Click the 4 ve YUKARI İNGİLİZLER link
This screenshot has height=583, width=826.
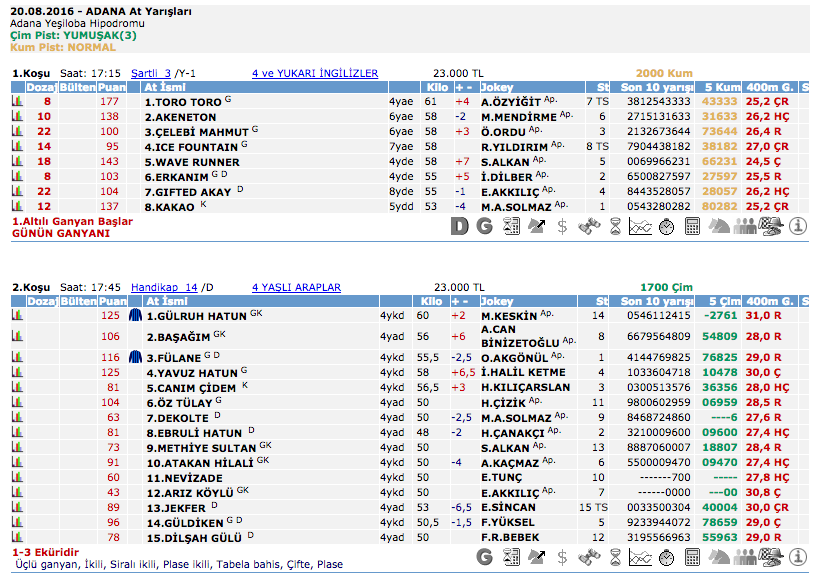[x=315, y=73]
